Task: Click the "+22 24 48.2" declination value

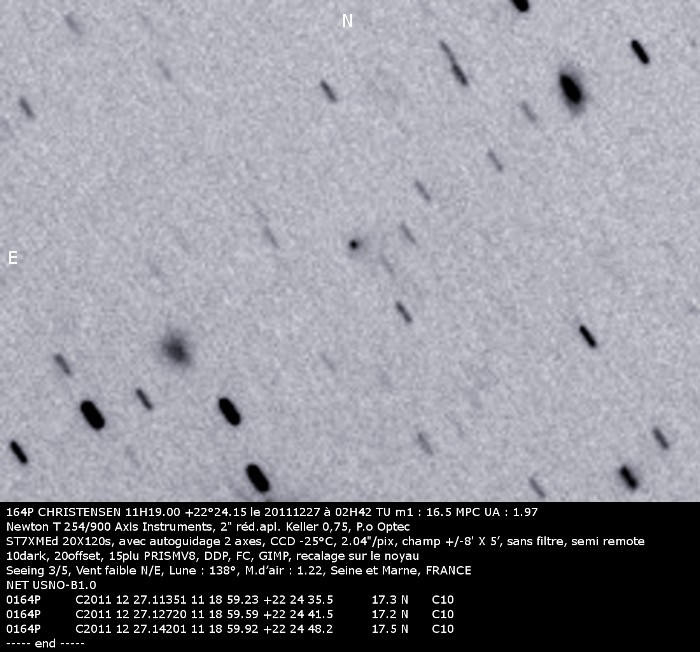Action: click(x=298, y=629)
